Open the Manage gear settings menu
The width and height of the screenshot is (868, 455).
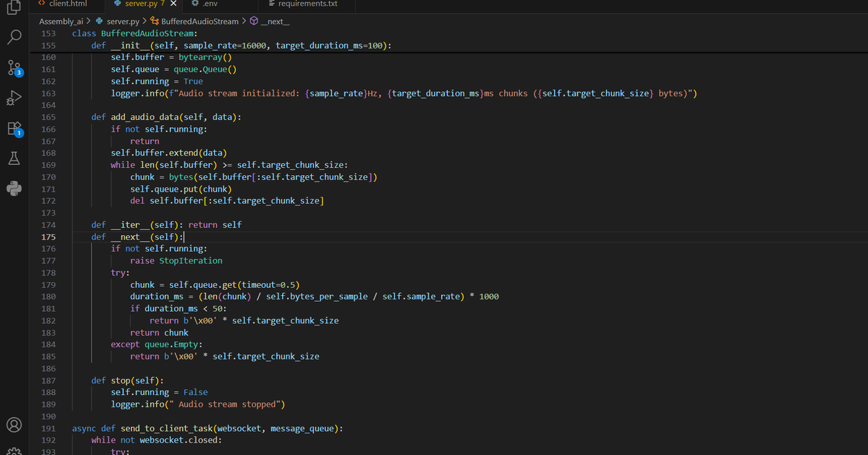click(14, 451)
